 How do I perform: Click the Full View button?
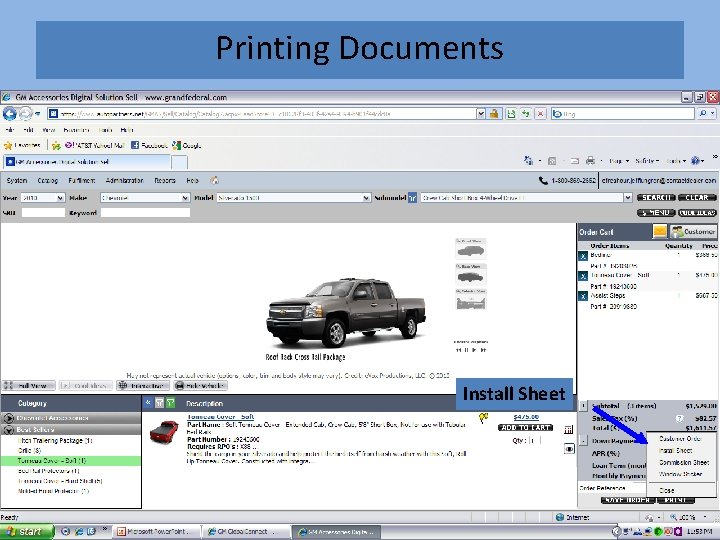coord(28,386)
